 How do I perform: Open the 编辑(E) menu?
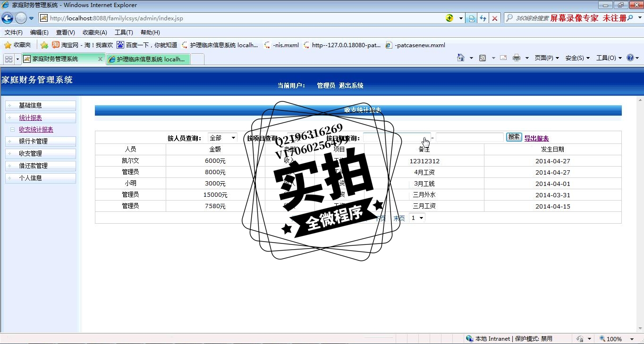[x=39, y=33]
